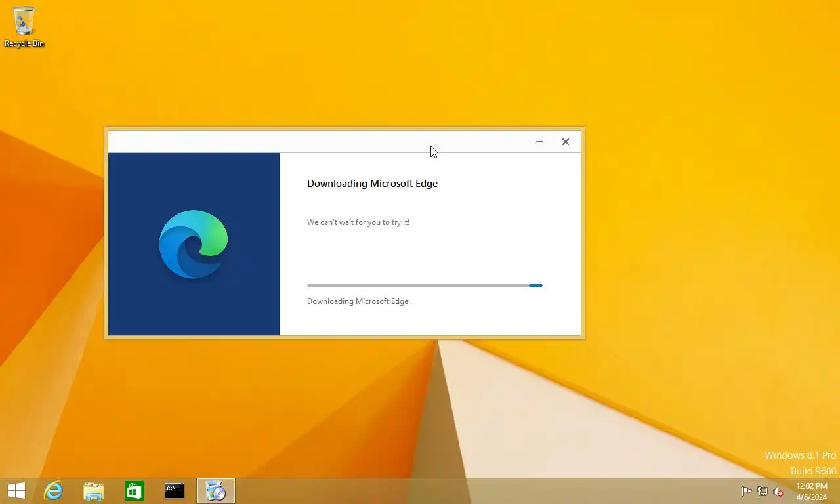Open the Recycle Bin desktop icon
840x504 pixels.
point(24,27)
